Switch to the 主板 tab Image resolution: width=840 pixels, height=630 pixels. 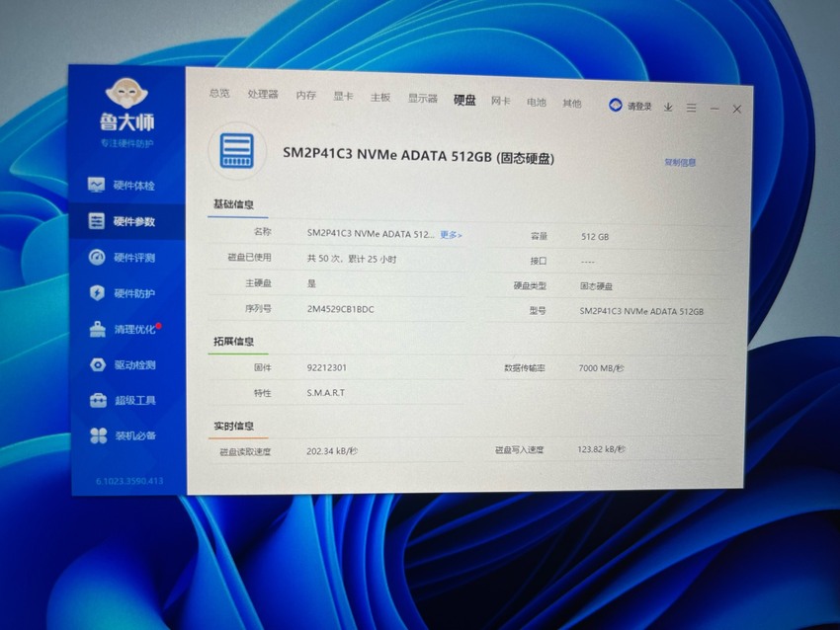pyautogui.click(x=380, y=98)
